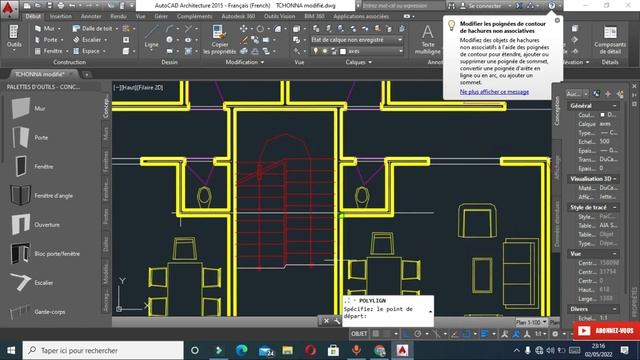Viewport: 640px width, 360px height.
Task: Click the layer color swatch beside axes
Action: tap(343, 51)
